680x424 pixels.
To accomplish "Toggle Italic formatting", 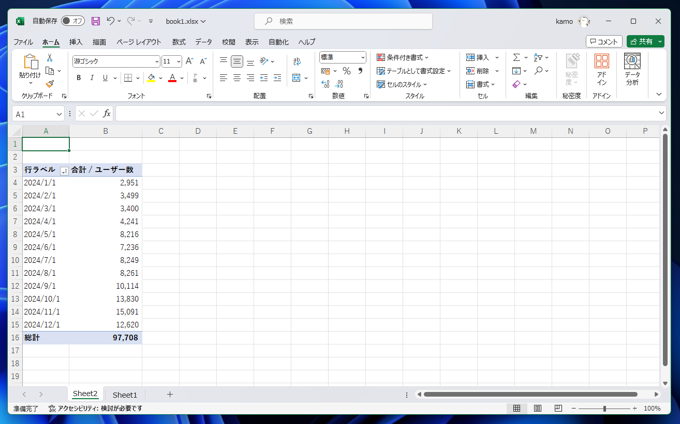I will click(x=92, y=78).
